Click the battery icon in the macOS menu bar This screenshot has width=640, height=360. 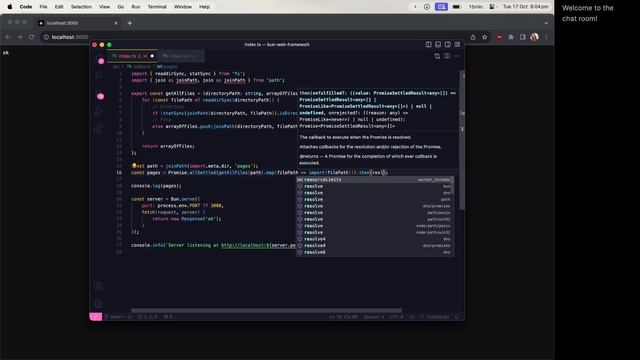(456, 7)
